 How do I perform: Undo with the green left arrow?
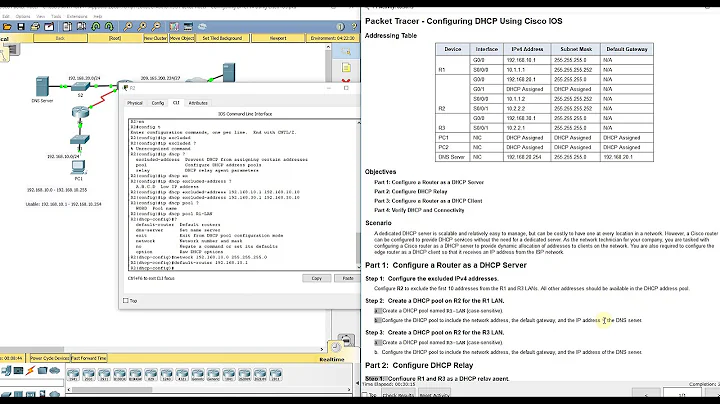coord(96,27)
